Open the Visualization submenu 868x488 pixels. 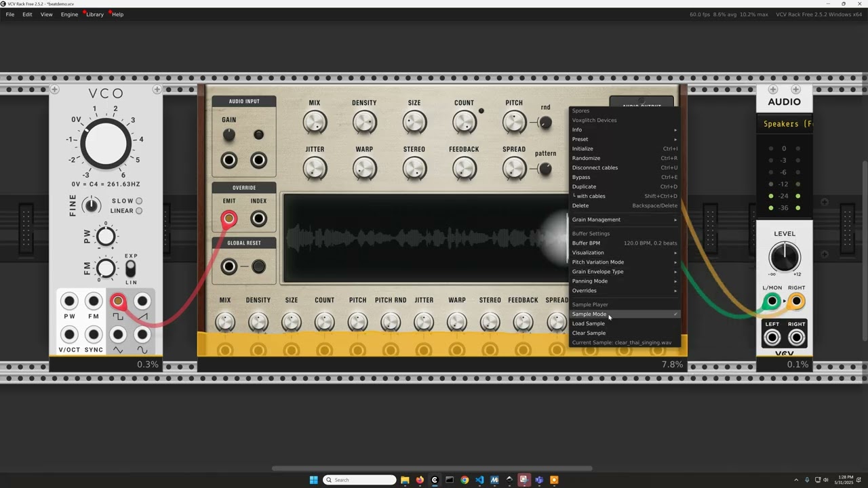(624, 253)
